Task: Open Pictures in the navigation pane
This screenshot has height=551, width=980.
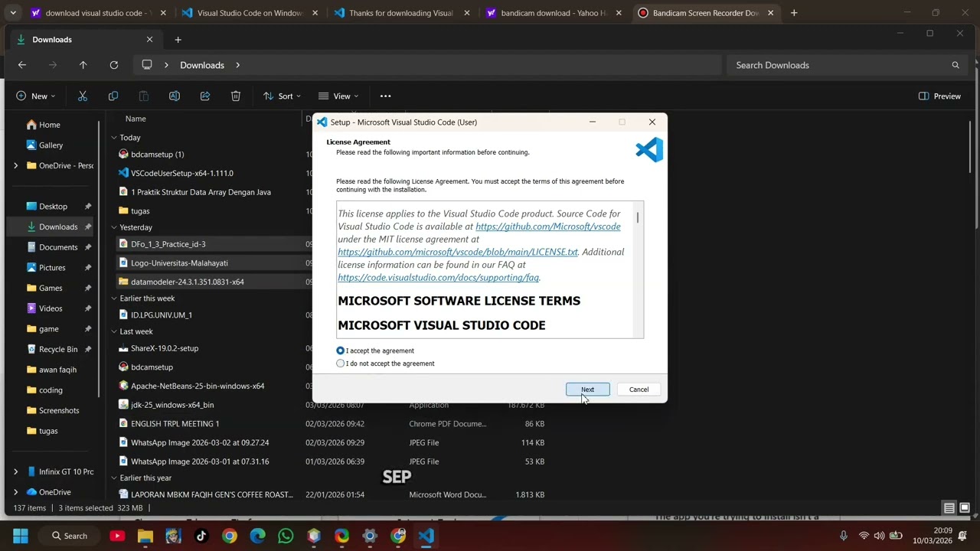Action: point(52,268)
